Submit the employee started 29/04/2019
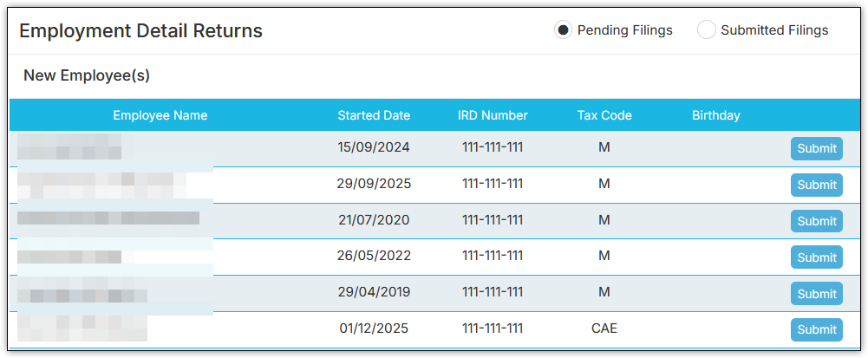The height and width of the screenshot is (358, 868). pos(816,294)
